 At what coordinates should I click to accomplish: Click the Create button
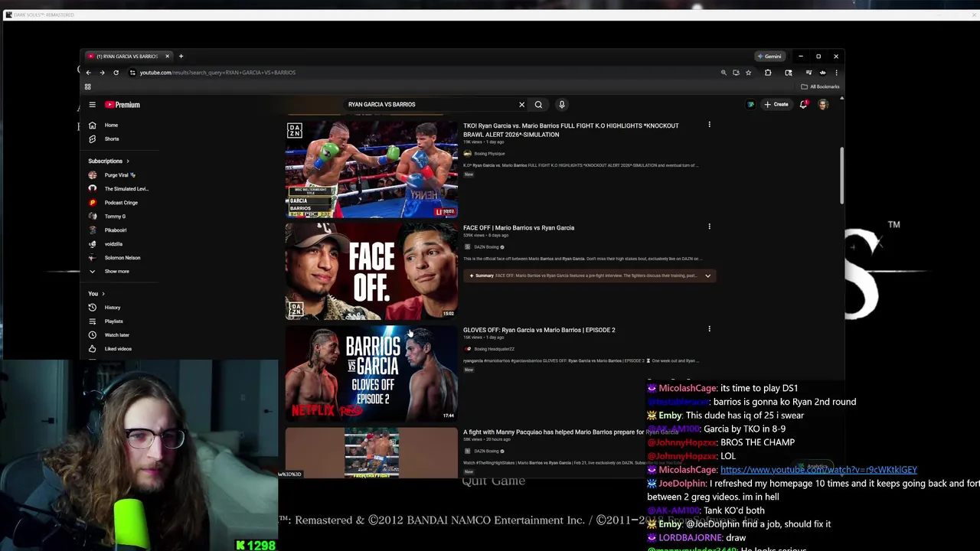click(x=776, y=105)
